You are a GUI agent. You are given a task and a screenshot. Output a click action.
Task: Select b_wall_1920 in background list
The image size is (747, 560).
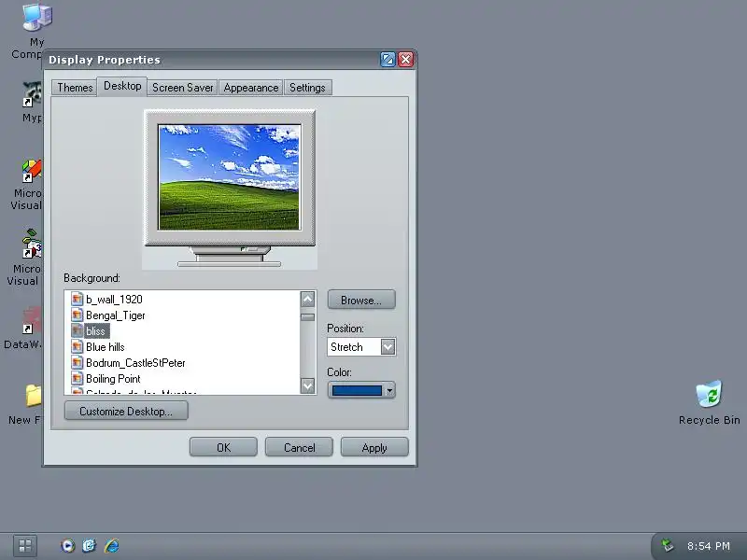tap(114, 299)
